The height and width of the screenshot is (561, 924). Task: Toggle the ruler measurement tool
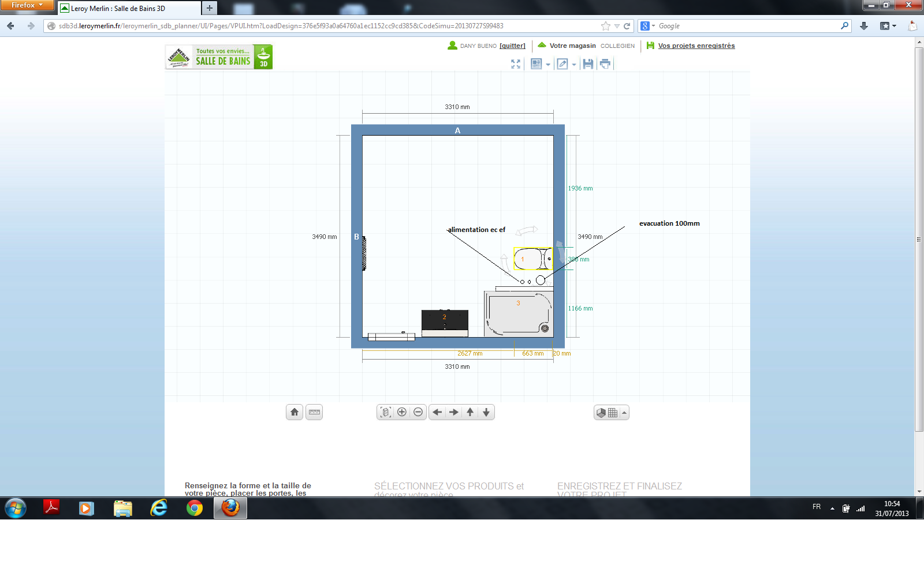pyautogui.click(x=314, y=412)
